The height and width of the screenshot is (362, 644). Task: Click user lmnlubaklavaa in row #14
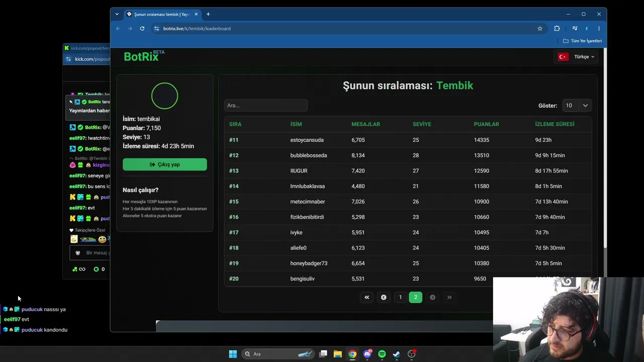click(307, 186)
